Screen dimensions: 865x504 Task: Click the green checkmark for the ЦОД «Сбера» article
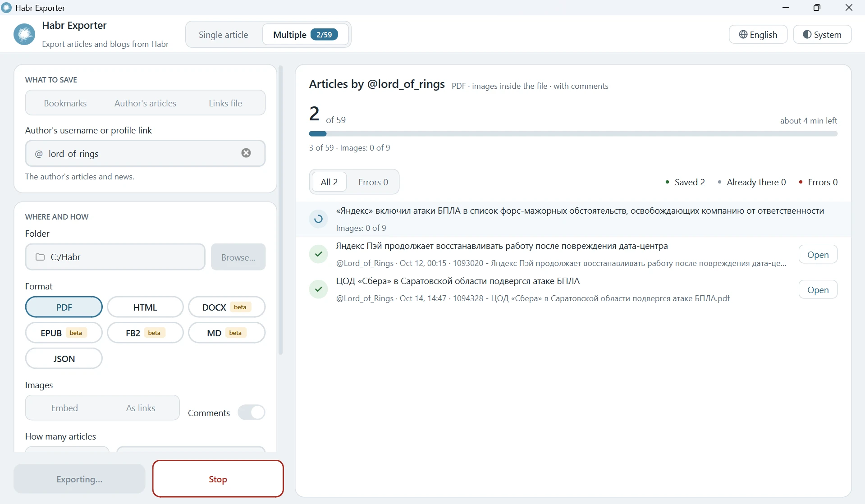tap(318, 289)
